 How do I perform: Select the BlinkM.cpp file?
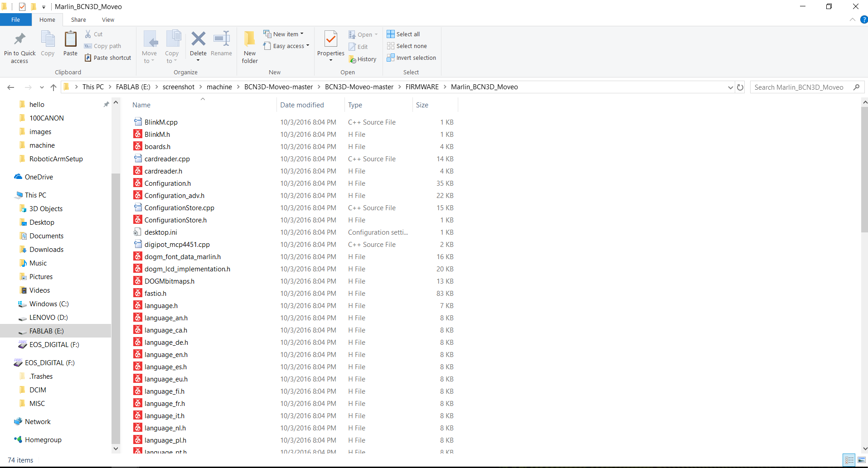[161, 122]
